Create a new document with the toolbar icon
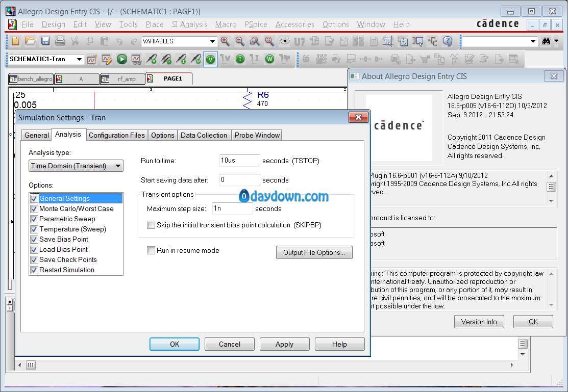The width and height of the screenshot is (568, 392). [15, 41]
